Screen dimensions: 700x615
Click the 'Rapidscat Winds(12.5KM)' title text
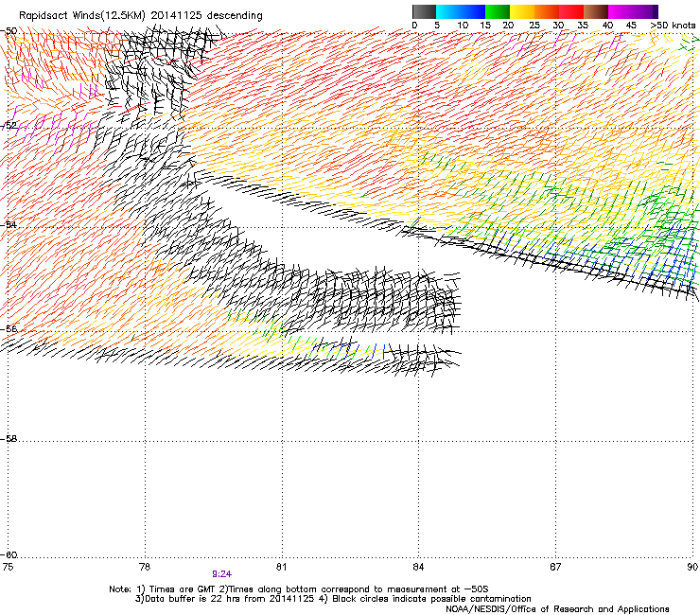tap(81, 16)
